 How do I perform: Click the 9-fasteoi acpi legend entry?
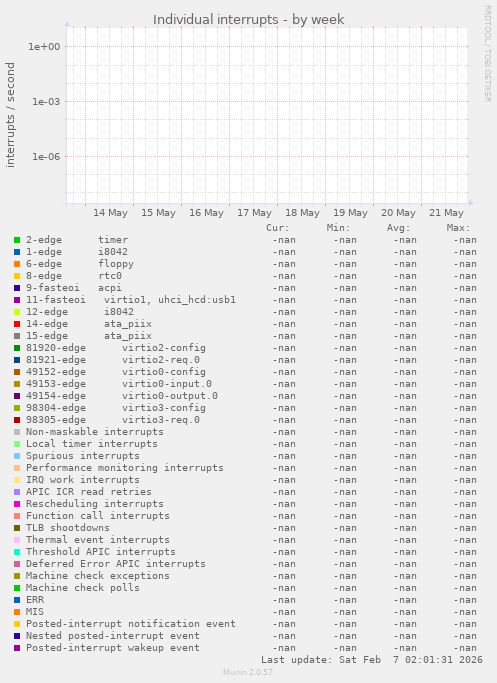point(74,288)
